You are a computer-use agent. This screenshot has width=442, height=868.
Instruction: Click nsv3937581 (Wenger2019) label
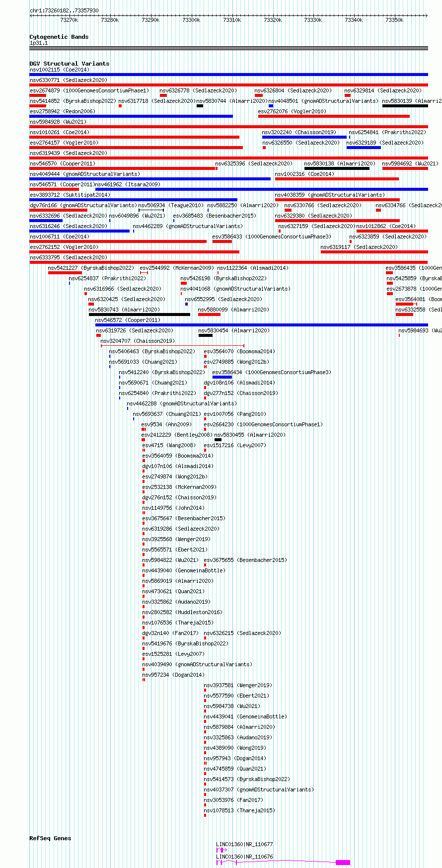click(238, 685)
